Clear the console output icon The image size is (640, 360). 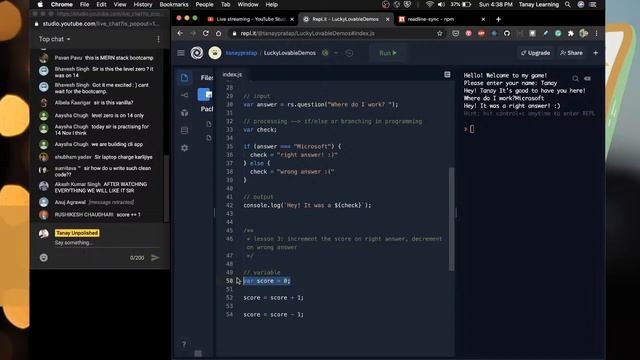click(587, 78)
